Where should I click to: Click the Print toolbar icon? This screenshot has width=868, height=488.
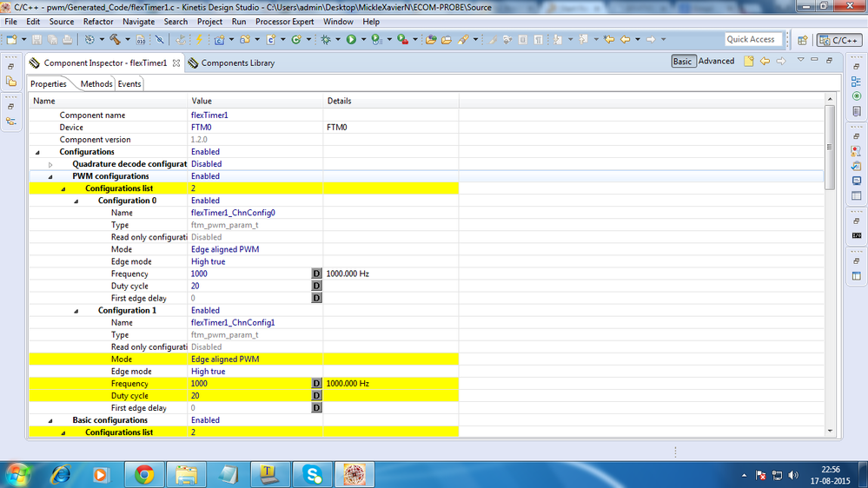68,39
